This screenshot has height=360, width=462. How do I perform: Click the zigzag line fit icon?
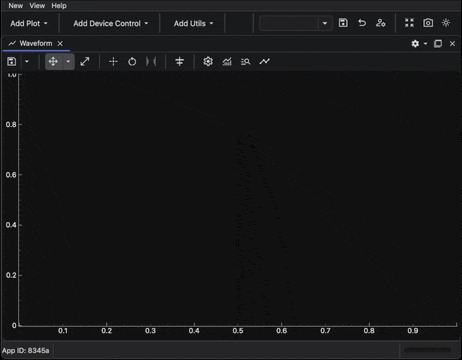pyautogui.click(x=265, y=62)
